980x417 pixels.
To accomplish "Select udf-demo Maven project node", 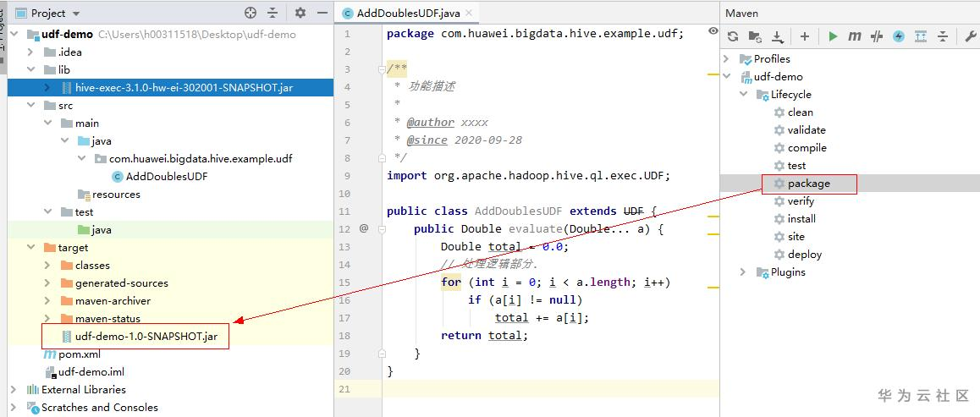I will click(x=772, y=77).
